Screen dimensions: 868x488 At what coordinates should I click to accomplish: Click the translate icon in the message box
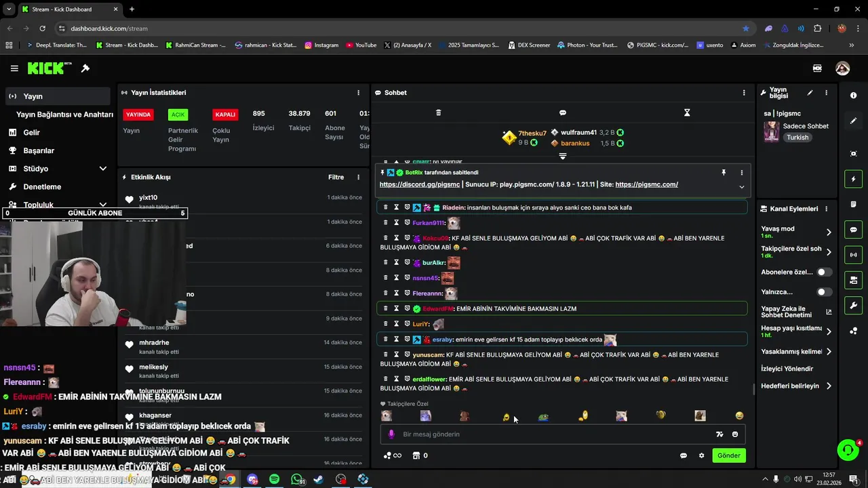pos(719,434)
